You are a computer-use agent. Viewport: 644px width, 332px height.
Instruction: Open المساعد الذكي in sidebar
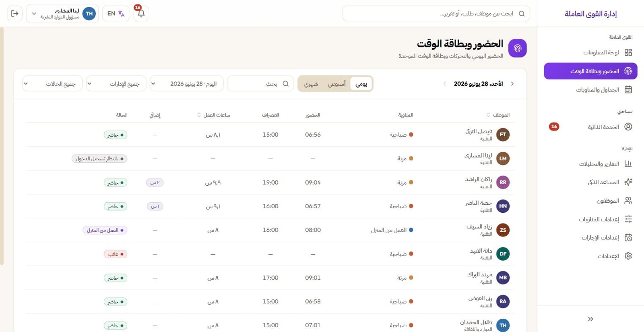(590, 182)
